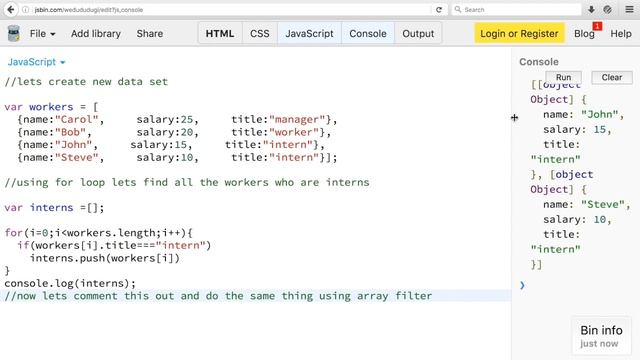
Task: Click Add library menu item
Action: click(x=96, y=33)
